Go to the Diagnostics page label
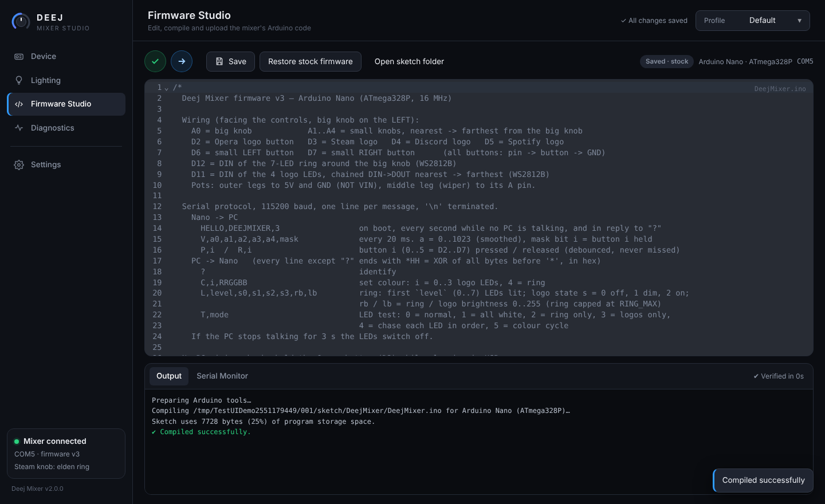 pos(53,128)
